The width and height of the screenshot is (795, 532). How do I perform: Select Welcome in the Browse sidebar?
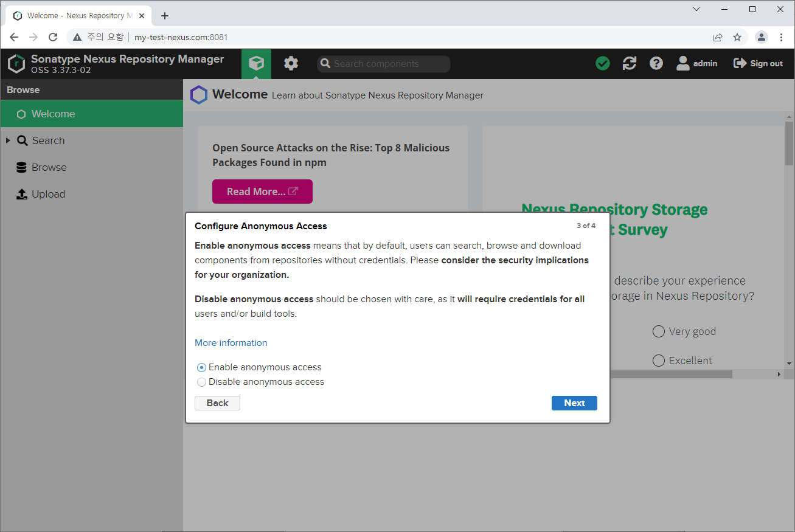click(x=91, y=114)
